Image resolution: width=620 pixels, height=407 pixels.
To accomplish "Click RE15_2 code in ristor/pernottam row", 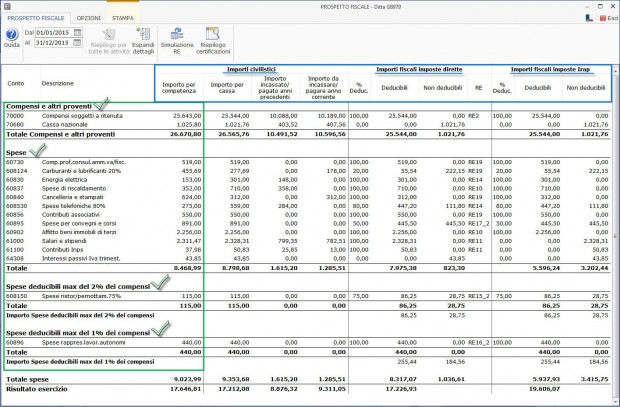I will click(478, 296).
